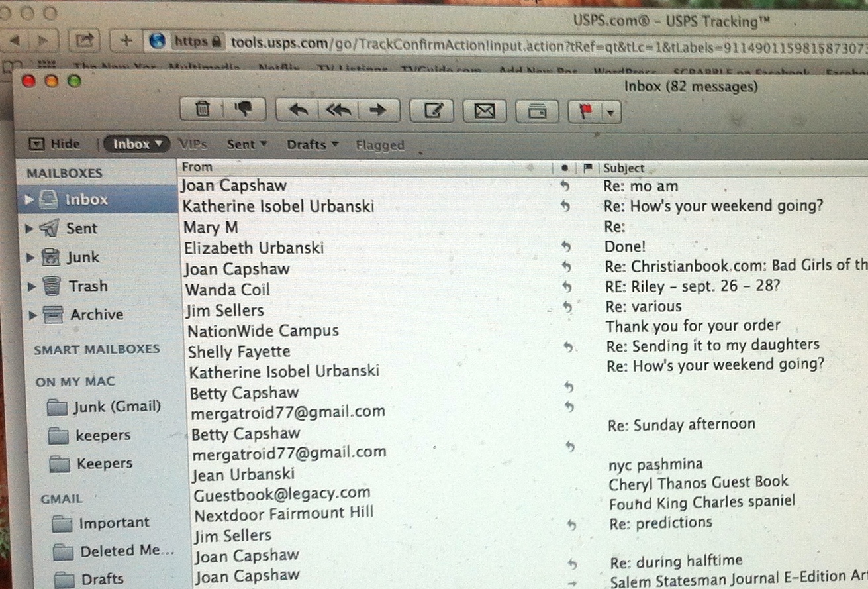Open the Keepers folder under On My Mac

coord(104,464)
